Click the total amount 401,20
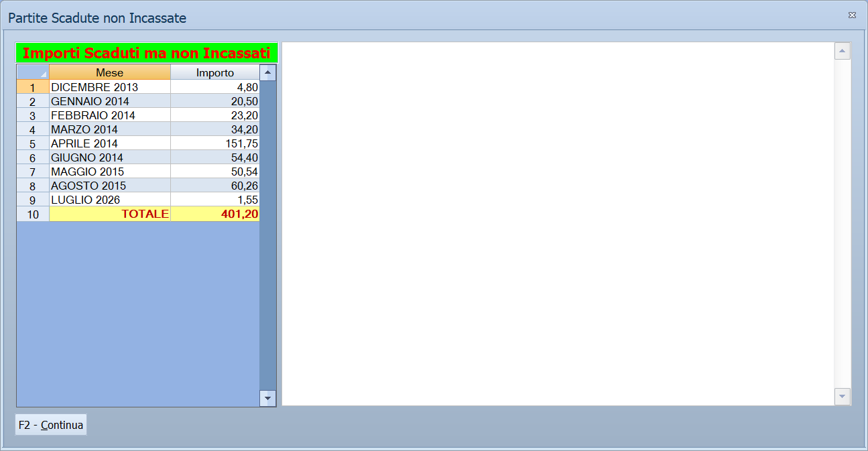 pyautogui.click(x=215, y=214)
